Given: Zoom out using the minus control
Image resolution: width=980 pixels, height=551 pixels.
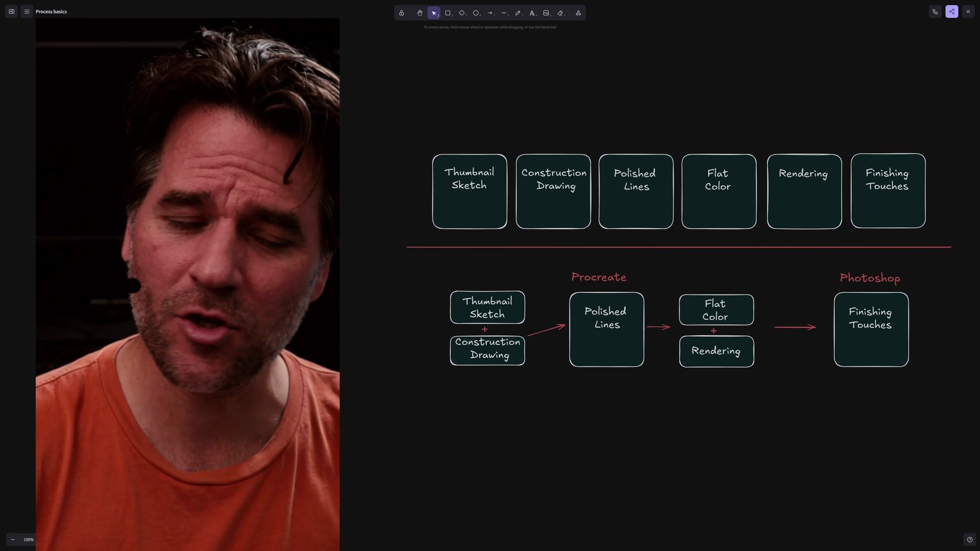Looking at the screenshot, I should (13, 539).
